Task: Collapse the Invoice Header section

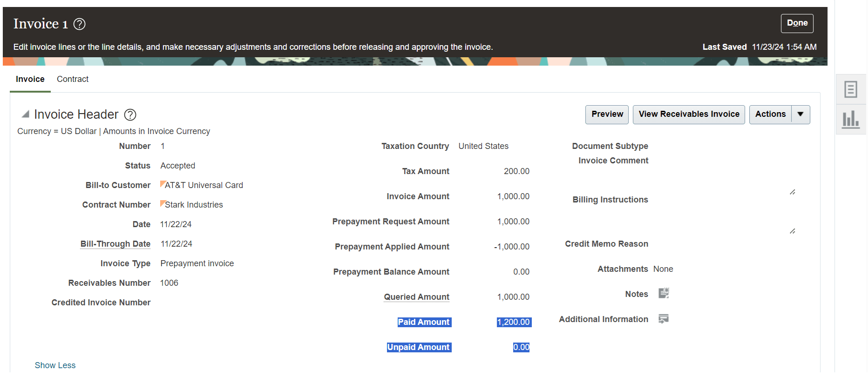Action: pyautogui.click(x=26, y=114)
